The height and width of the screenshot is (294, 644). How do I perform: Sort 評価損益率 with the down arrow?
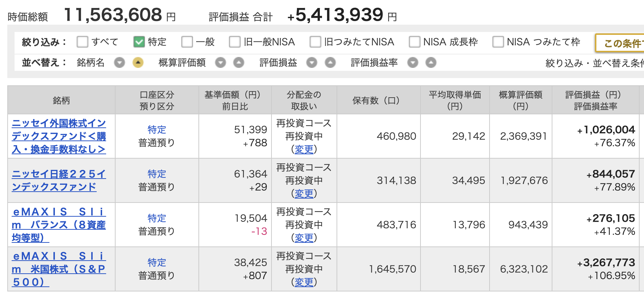point(412,63)
